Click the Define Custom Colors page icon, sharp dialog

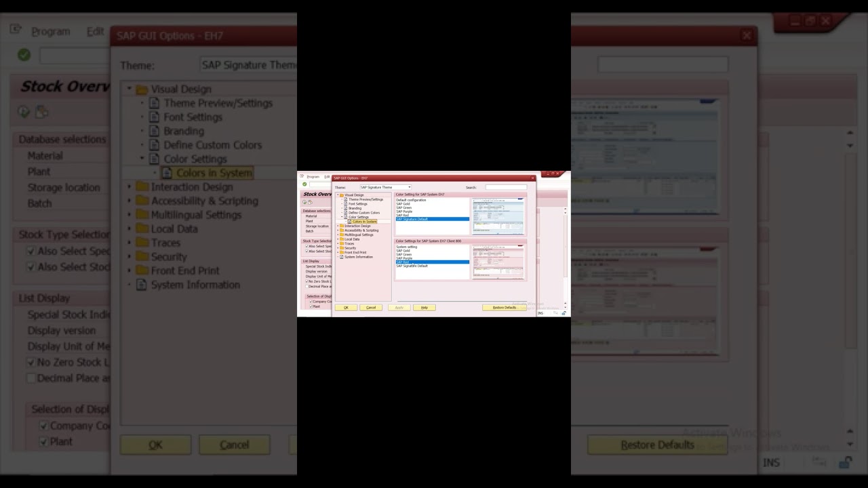(346, 213)
